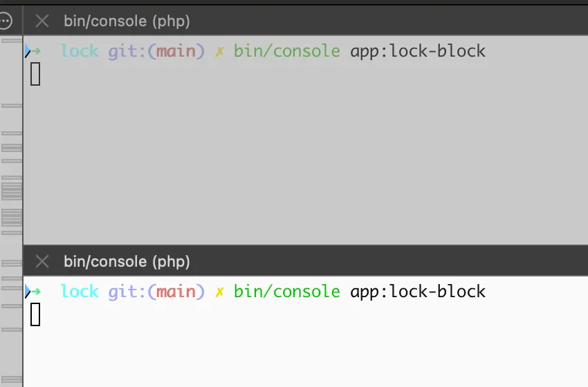
Task: Close the upper bin/console terminal pane
Action: tap(42, 21)
